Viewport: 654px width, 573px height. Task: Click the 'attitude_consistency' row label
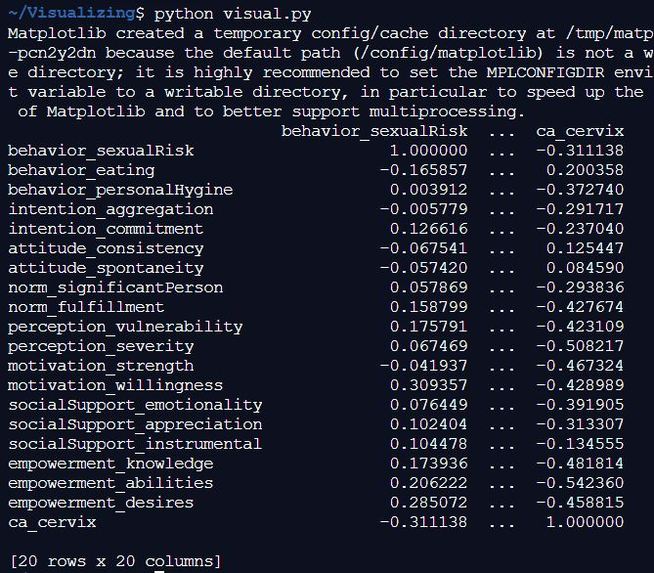tap(106, 249)
